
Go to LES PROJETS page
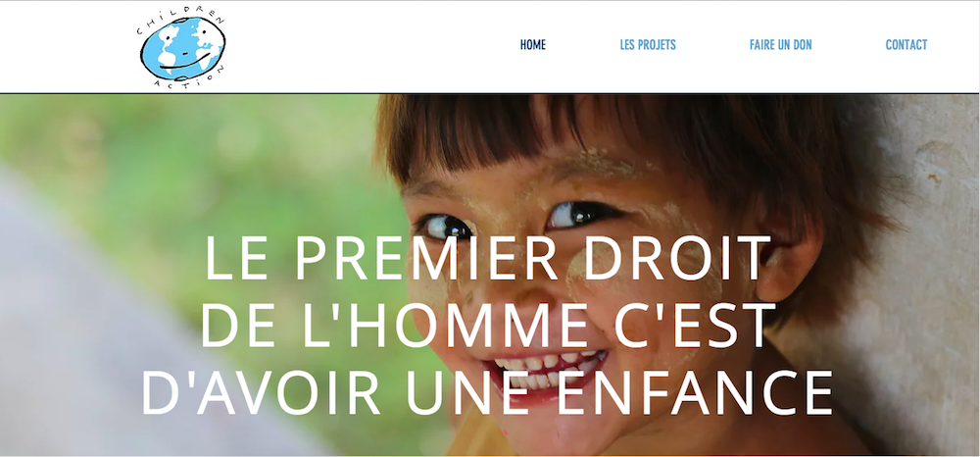coord(648,45)
